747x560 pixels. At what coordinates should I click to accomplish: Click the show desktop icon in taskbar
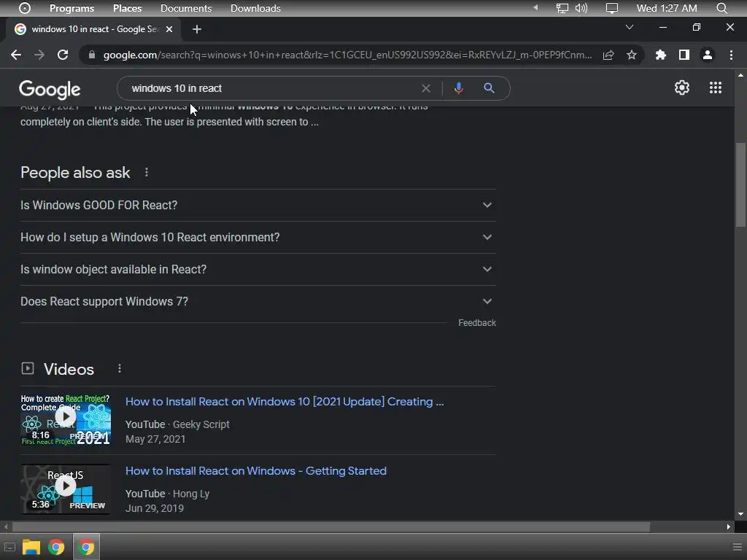(9, 547)
